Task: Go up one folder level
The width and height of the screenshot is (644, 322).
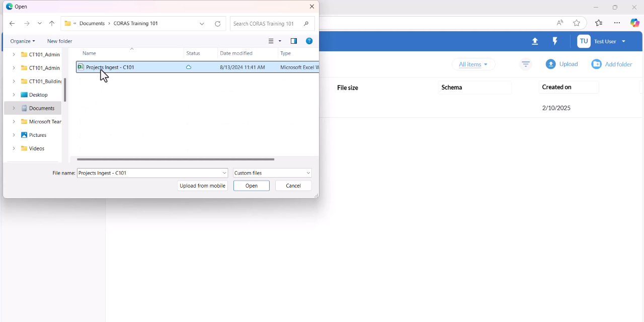Action: pyautogui.click(x=52, y=24)
